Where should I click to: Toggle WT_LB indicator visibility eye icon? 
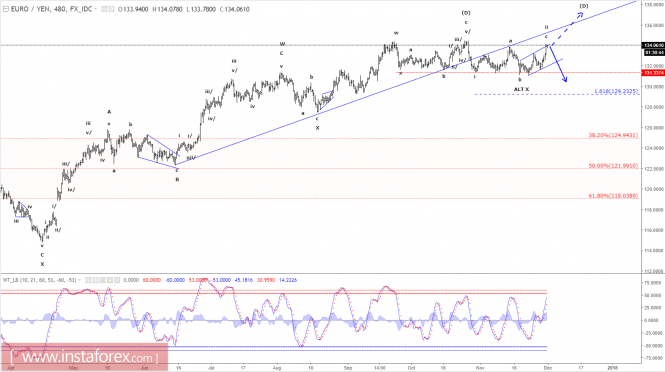point(88,280)
